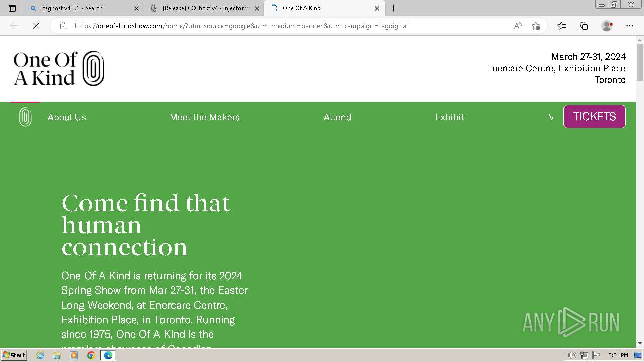Viewport: 644px width, 362px height.
Task: Click the One Of A Kind logo
Action: click(x=59, y=68)
